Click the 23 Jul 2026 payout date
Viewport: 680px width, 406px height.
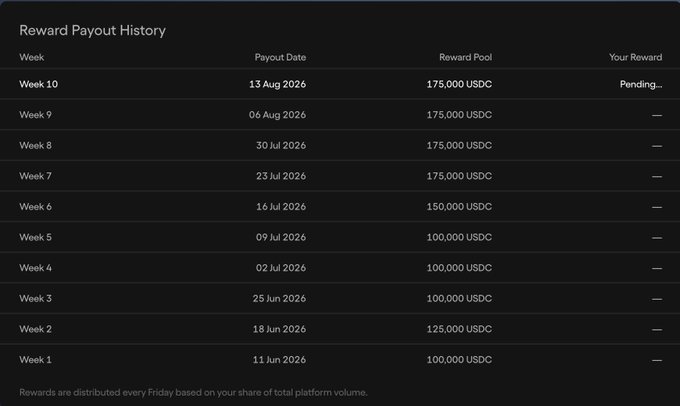281,176
